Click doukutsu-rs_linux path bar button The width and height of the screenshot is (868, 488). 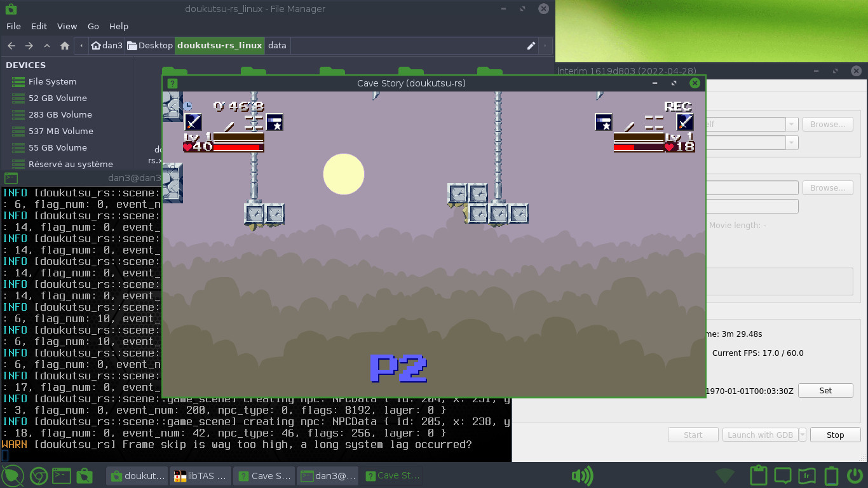click(x=220, y=46)
